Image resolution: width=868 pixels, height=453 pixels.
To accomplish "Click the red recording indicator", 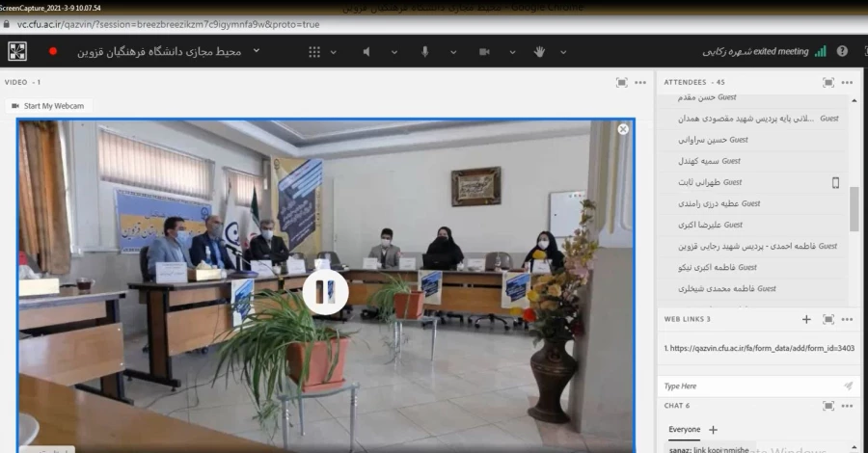I will (x=53, y=51).
